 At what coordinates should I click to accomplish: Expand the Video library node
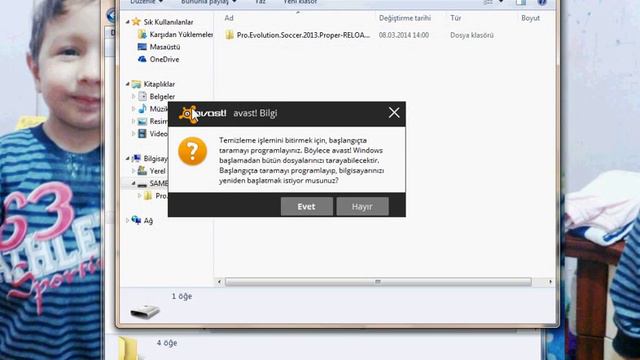(133, 133)
